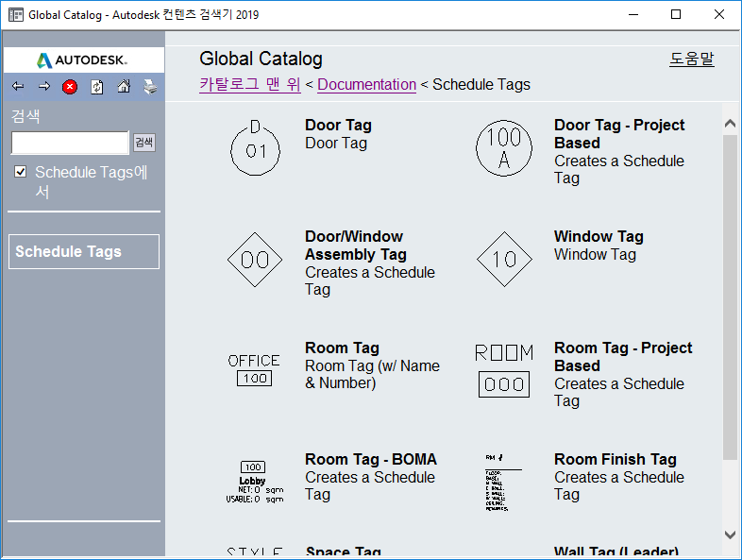Select the Door/Window Assembly Tag diamond thumbnail

pyautogui.click(x=255, y=260)
